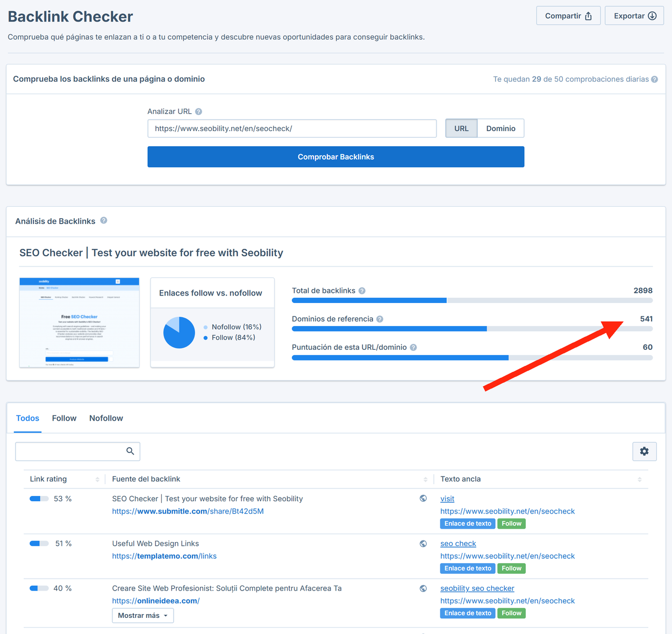Click the Exportar download button

click(634, 16)
